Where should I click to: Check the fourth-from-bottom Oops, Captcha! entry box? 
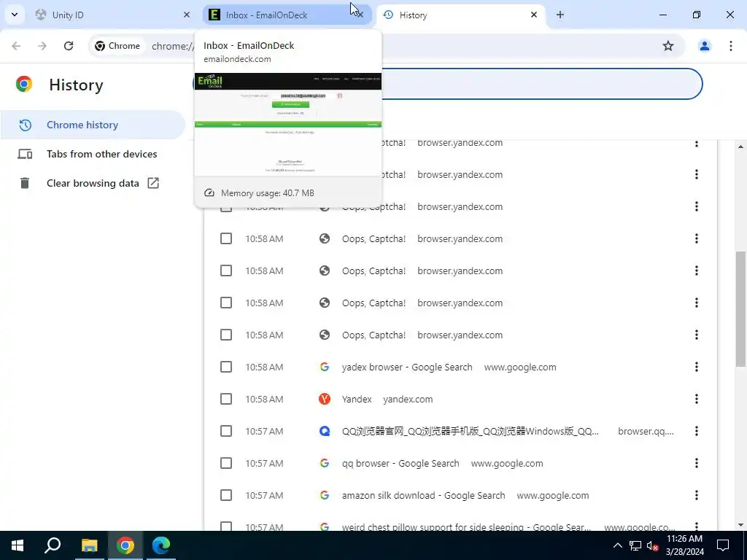point(226,238)
